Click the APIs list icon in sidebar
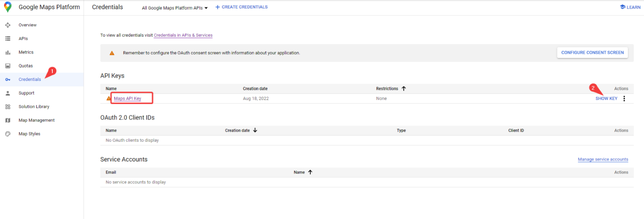The height and width of the screenshot is (219, 644). point(8,39)
